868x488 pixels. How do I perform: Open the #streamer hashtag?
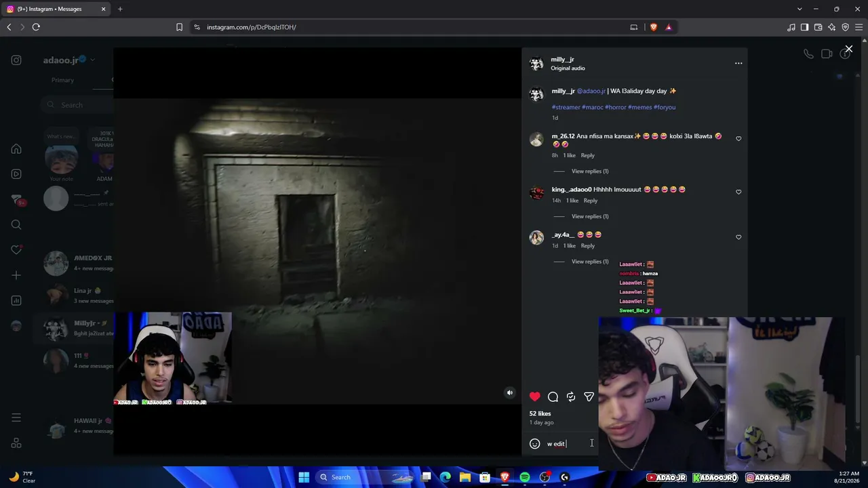(566, 107)
